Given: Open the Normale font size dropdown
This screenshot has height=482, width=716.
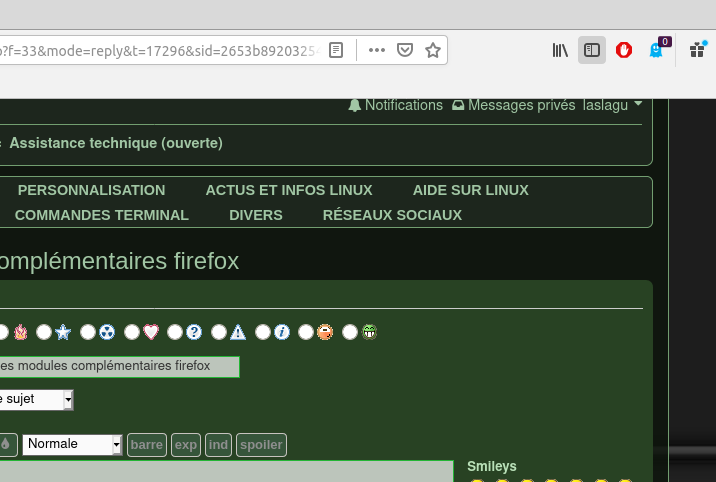Looking at the screenshot, I should click(72, 444).
